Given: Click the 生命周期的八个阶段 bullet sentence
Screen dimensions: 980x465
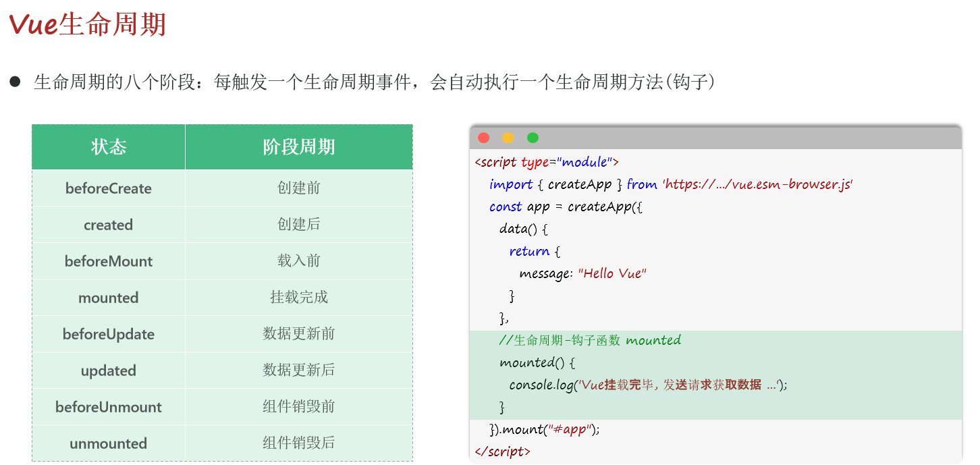Looking at the screenshot, I should [374, 83].
